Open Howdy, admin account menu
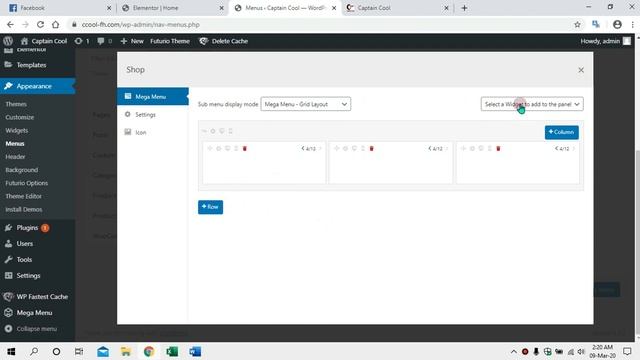The image size is (640, 360). tap(605, 41)
